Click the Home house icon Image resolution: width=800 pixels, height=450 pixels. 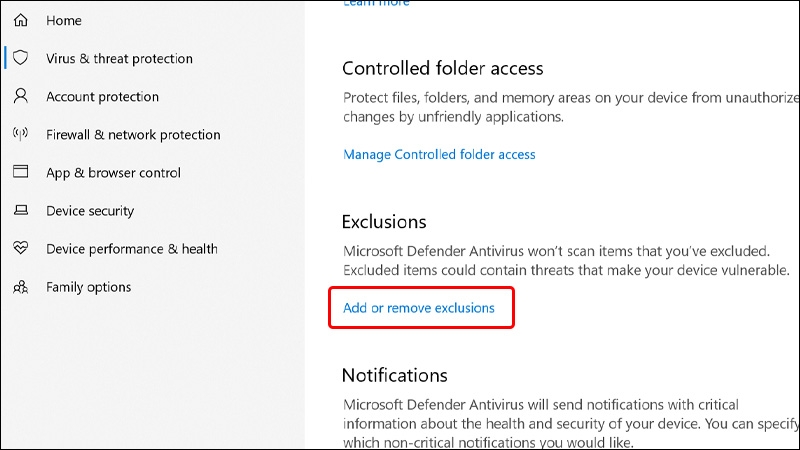pyautogui.click(x=20, y=20)
